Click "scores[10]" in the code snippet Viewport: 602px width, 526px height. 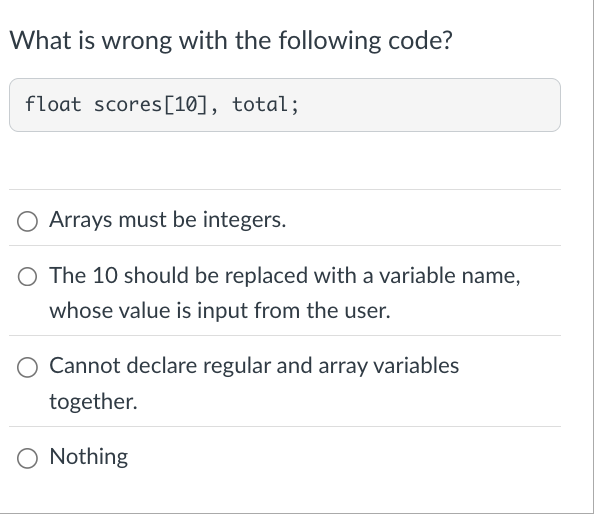pyautogui.click(x=150, y=105)
